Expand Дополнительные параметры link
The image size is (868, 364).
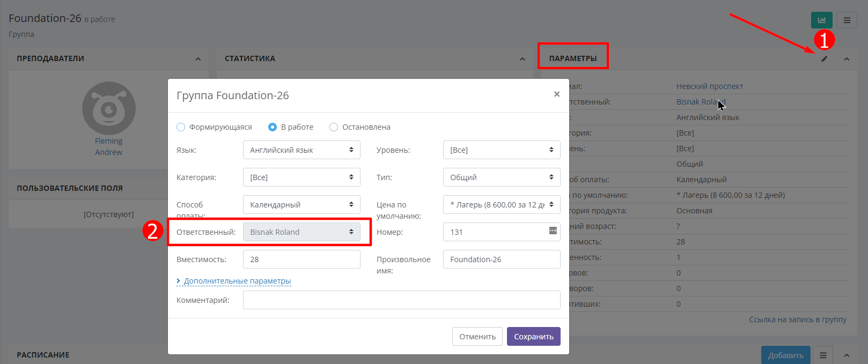pyautogui.click(x=234, y=281)
